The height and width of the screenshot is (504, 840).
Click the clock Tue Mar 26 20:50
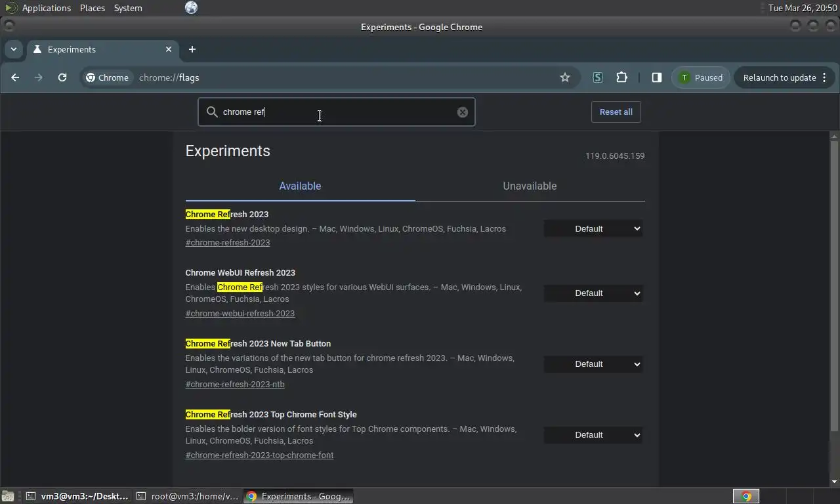click(803, 8)
